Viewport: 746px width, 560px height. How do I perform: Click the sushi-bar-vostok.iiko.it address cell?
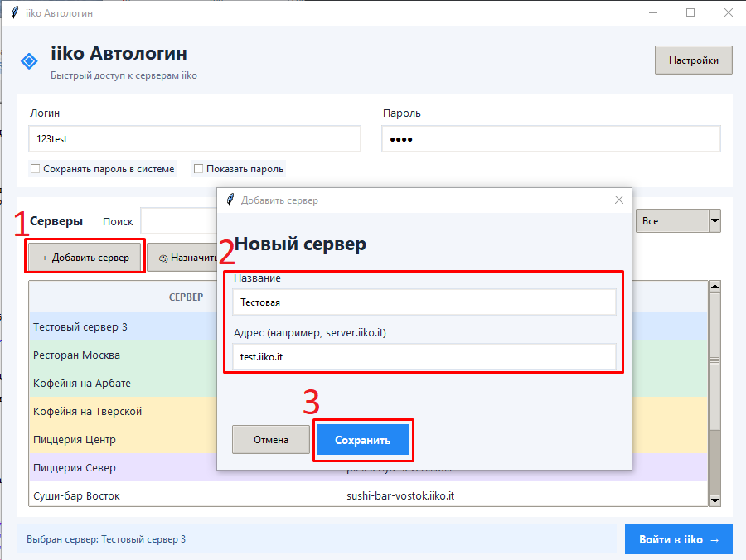(400, 495)
